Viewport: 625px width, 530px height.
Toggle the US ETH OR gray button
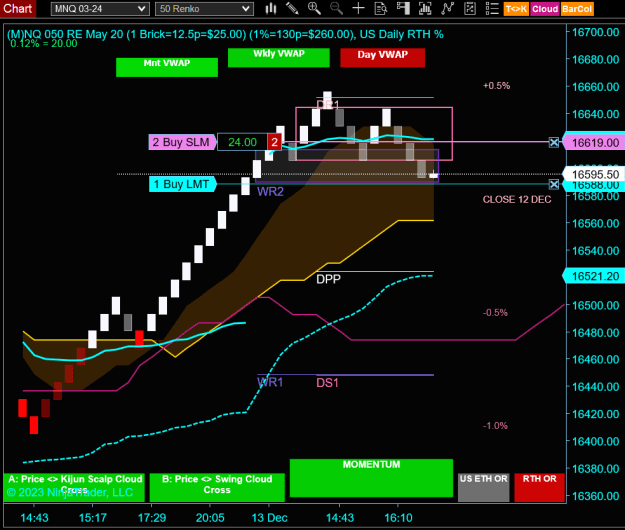pyautogui.click(x=483, y=487)
